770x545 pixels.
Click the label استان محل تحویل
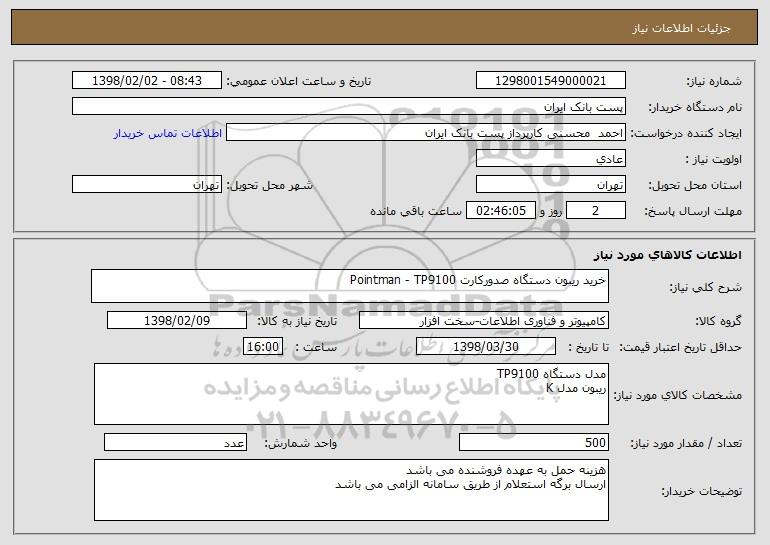[x=695, y=186]
